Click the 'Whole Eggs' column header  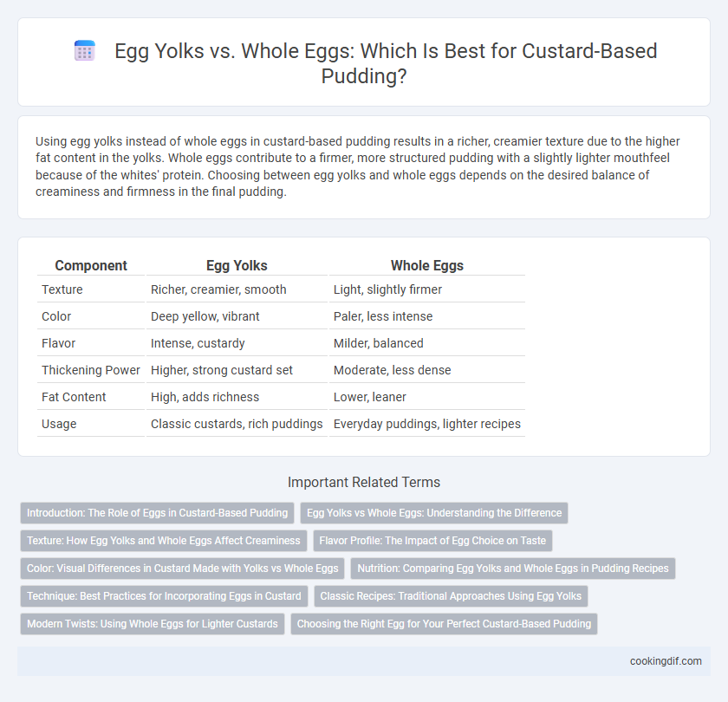coord(427,265)
